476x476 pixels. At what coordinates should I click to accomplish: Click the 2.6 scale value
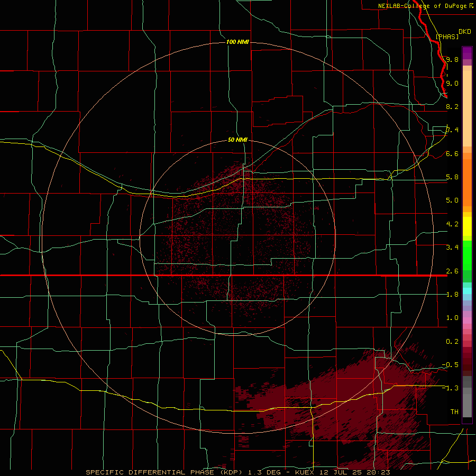[452, 271]
